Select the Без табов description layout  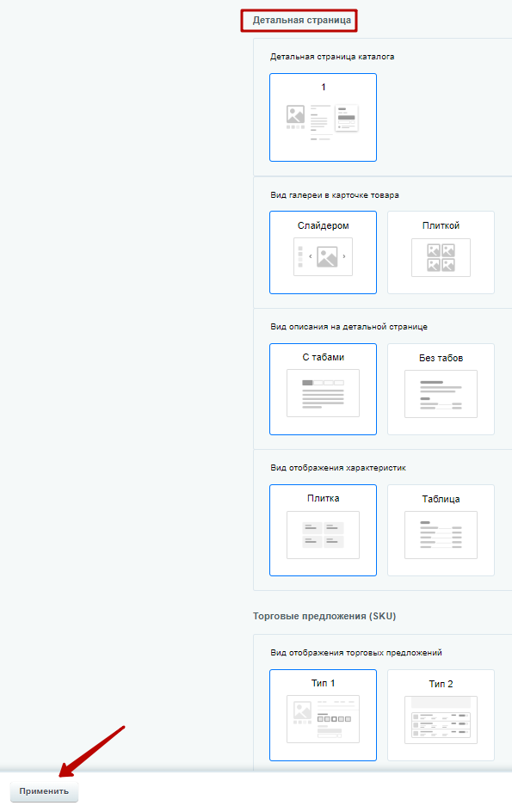pos(441,389)
